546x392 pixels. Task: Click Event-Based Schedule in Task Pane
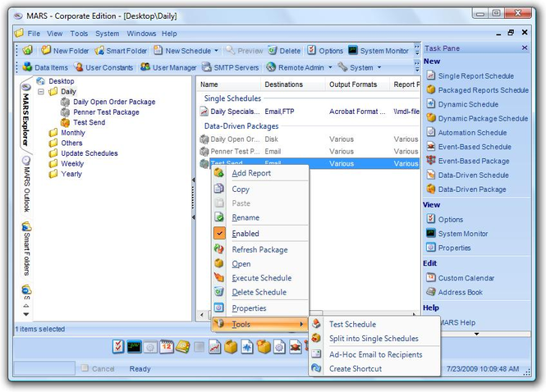click(x=469, y=147)
